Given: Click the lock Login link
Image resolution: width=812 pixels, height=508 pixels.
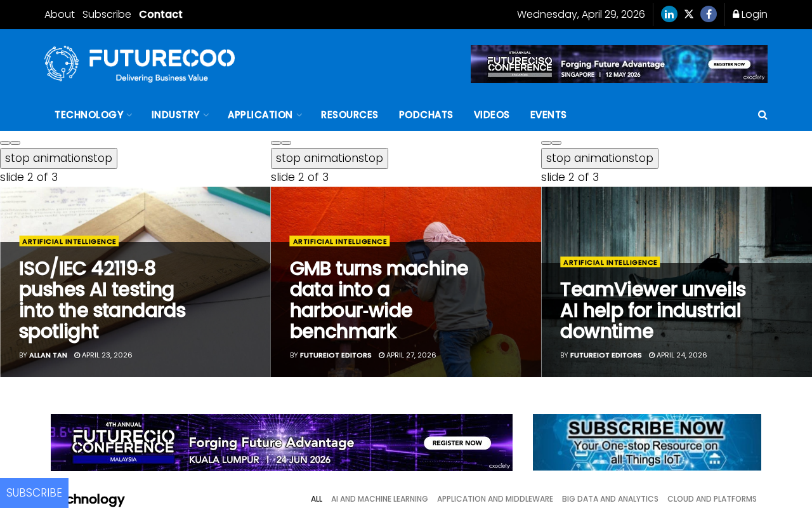Looking at the screenshot, I should 750,14.
